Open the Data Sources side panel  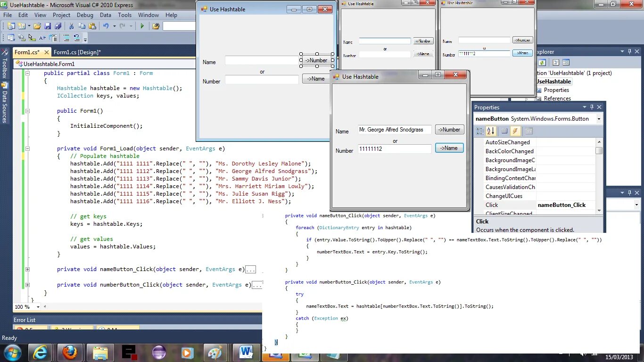tap(4, 102)
